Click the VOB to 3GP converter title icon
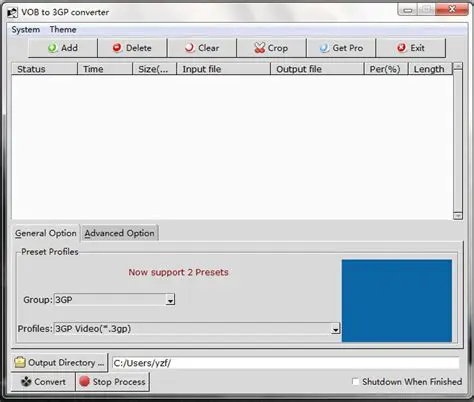This screenshot has width=474, height=402. 13,13
